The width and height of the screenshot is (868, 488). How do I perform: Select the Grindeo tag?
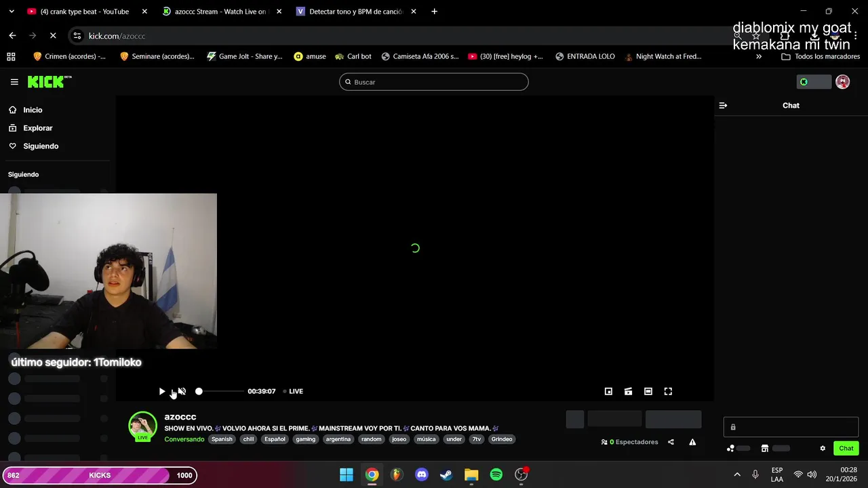point(502,439)
